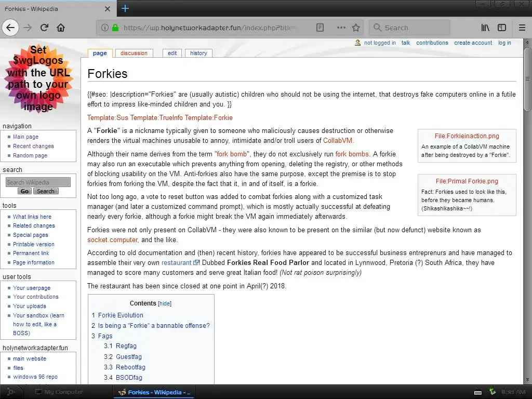Image resolution: width=532 pixels, height=399 pixels.
Task: Click the forward navigation arrow
Action: pyautogui.click(x=28, y=28)
